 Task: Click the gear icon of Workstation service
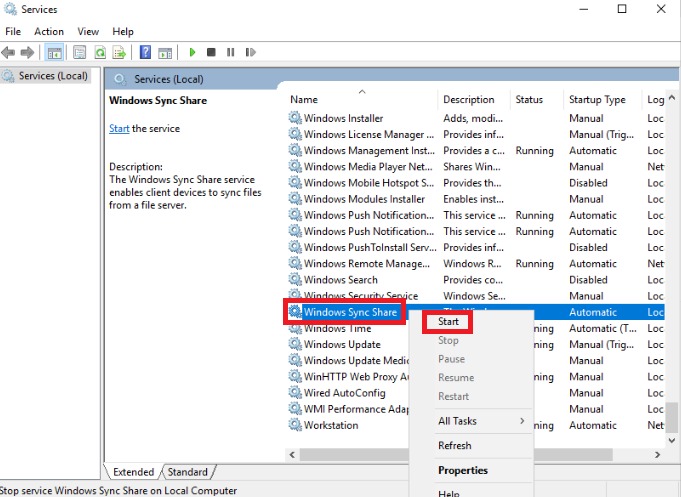click(295, 424)
